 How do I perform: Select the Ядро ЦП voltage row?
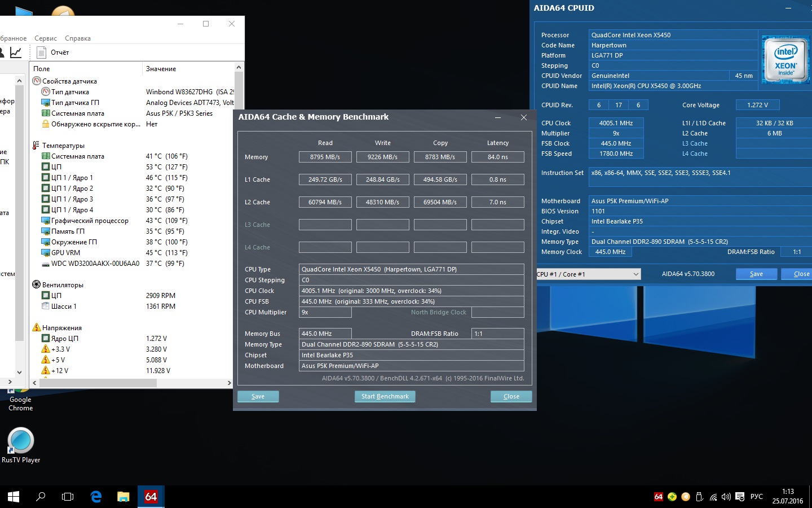coord(131,338)
